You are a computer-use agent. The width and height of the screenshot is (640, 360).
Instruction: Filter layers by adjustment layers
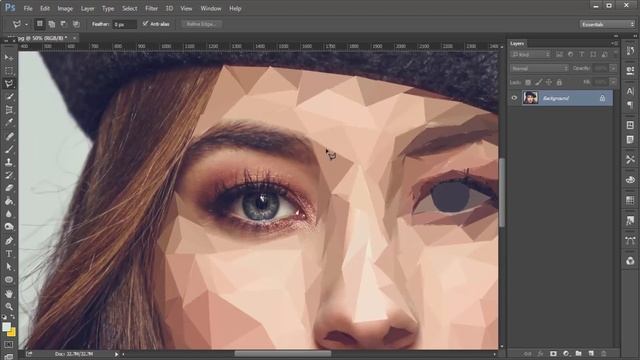(571, 54)
